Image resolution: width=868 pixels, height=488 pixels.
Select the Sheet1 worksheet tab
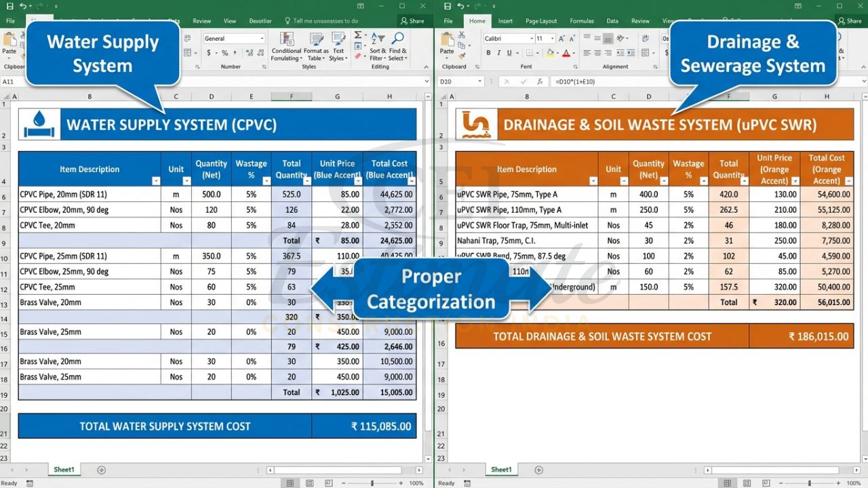pos(64,469)
